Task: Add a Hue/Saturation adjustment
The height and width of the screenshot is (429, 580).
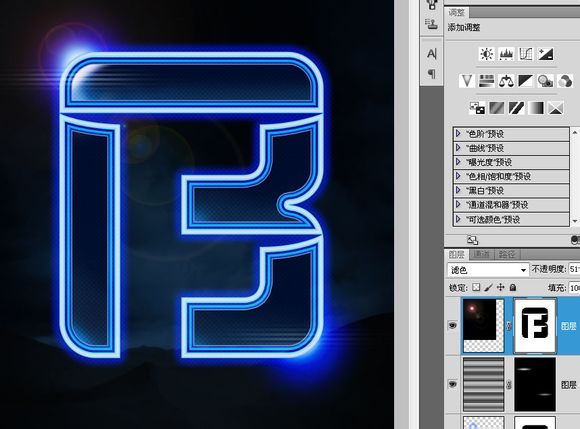Action: point(486,81)
